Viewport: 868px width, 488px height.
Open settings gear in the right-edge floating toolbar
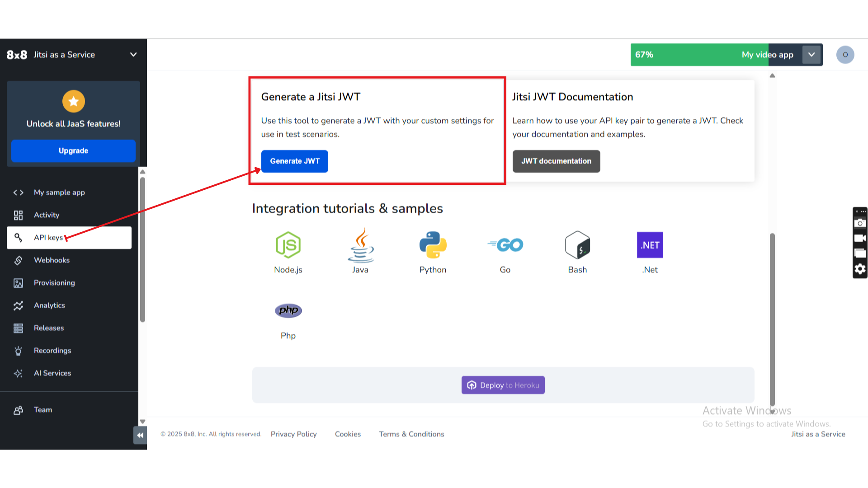[860, 269]
